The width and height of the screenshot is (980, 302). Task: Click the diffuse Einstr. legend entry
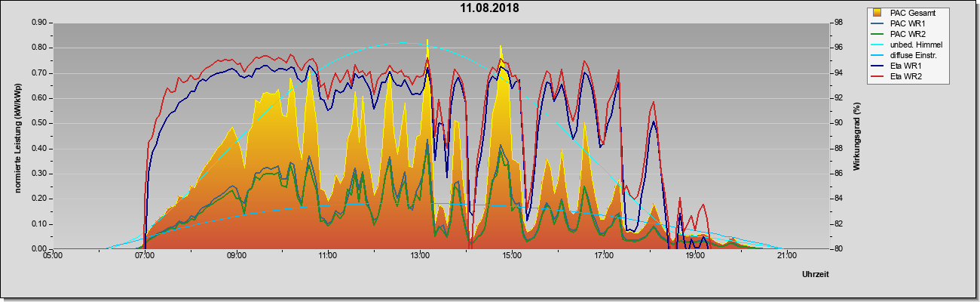pyautogui.click(x=906, y=55)
